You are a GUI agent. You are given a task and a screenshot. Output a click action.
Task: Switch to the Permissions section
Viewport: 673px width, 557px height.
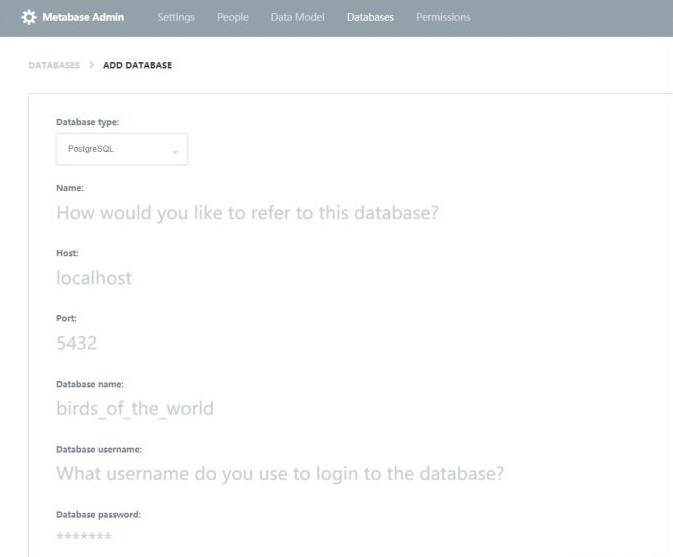[x=442, y=18]
